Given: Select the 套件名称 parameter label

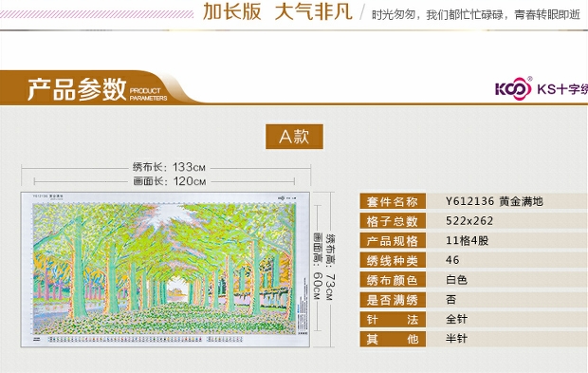Looking at the screenshot, I should pyautogui.click(x=393, y=201).
